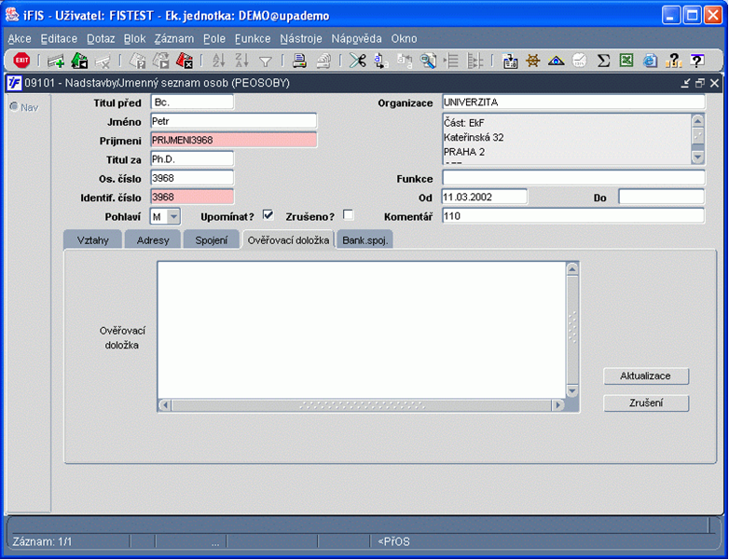Toggle the Upomínat? checkbox
Viewport: 729px width, 560px height.
click(x=268, y=214)
